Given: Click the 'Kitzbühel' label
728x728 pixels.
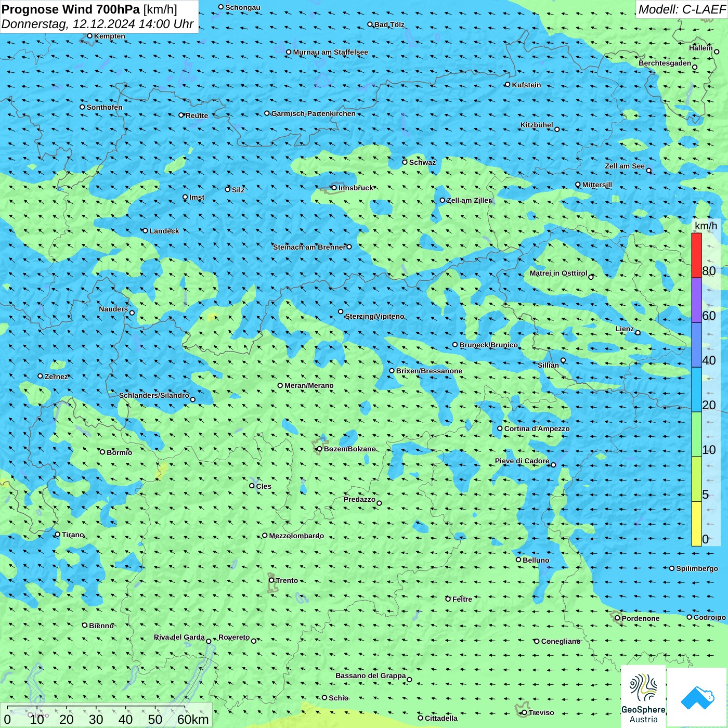Looking at the screenshot, I should 537,125.
